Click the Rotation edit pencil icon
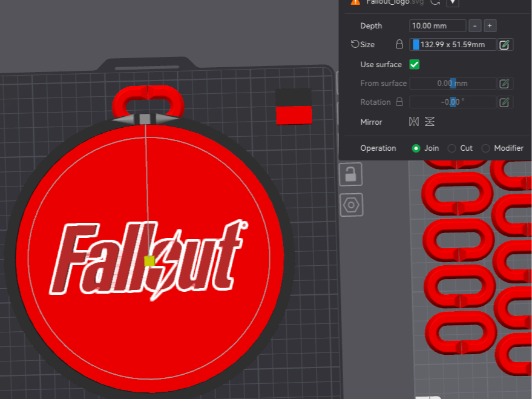This screenshot has width=532, height=399. click(505, 102)
